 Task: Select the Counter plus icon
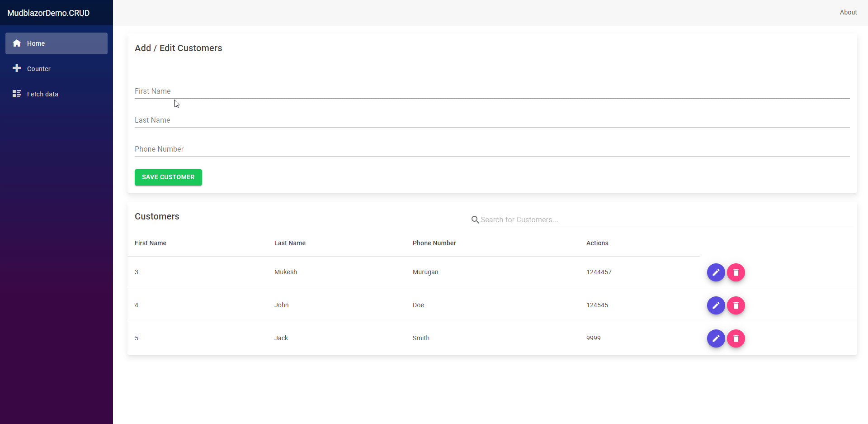[16, 68]
